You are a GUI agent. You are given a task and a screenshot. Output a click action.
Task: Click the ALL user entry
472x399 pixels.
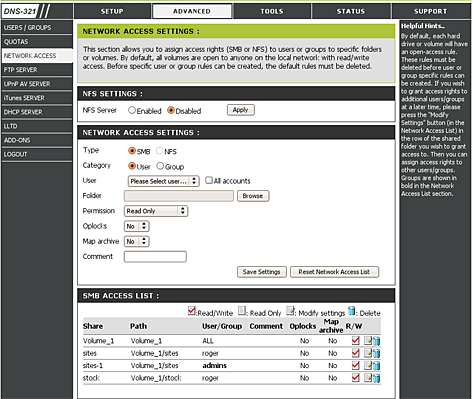[208, 341]
